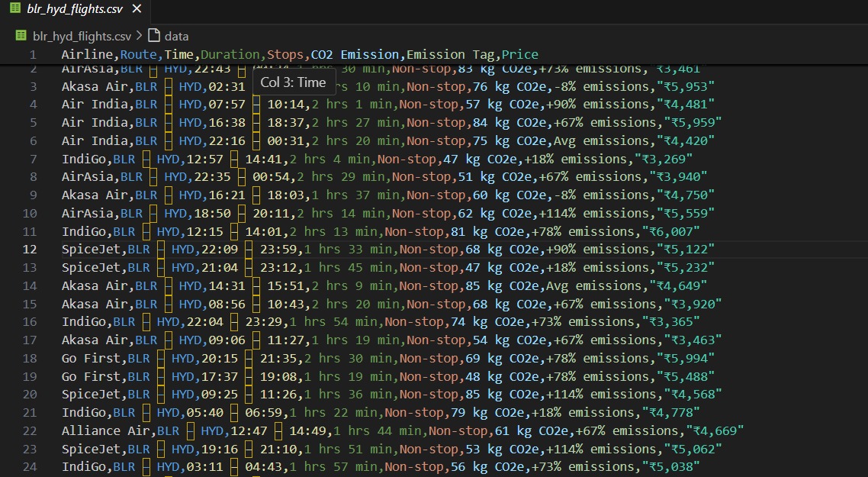This screenshot has height=477, width=868.
Task: Click 'SpiceJet' on line 12
Action: [91, 250]
